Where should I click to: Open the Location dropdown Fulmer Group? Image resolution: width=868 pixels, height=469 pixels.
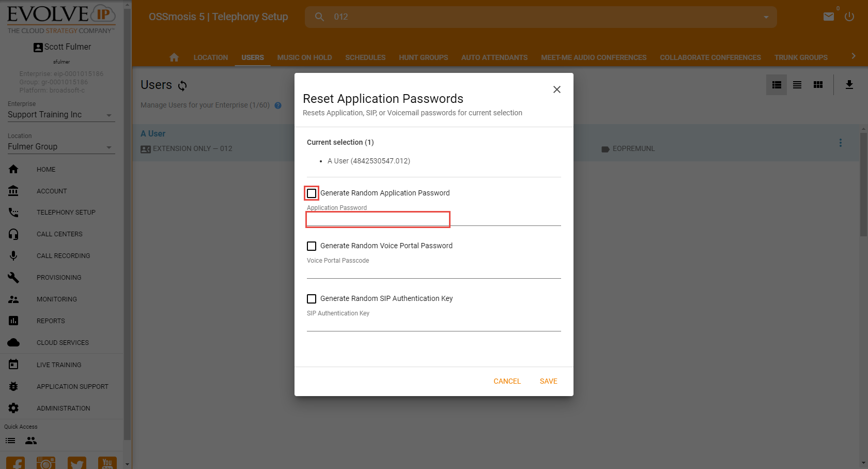click(x=109, y=147)
